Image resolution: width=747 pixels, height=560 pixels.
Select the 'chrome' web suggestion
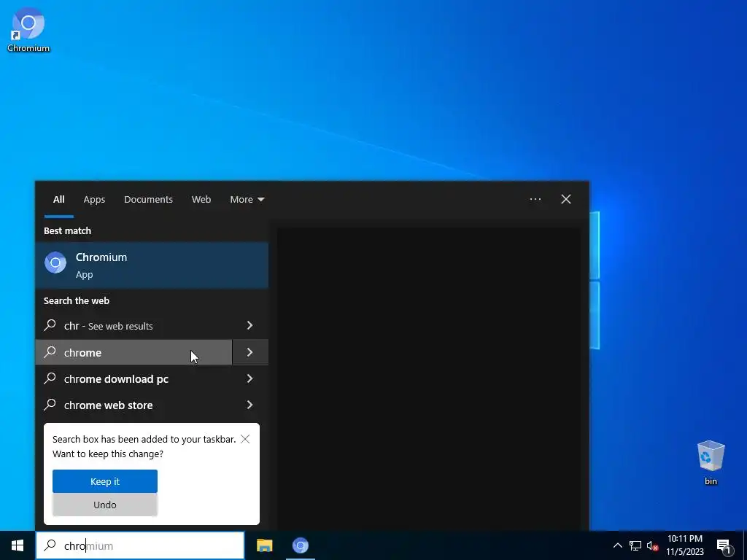134,352
